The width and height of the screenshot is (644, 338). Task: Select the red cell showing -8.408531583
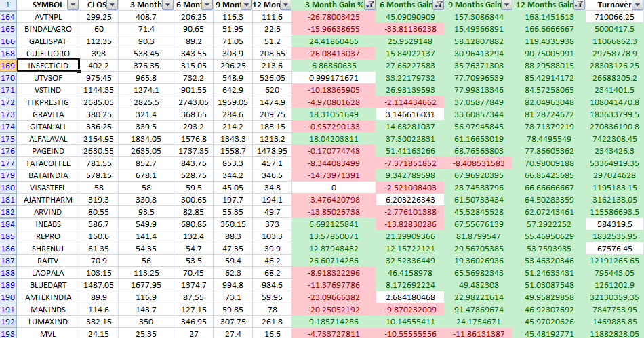coord(479,163)
